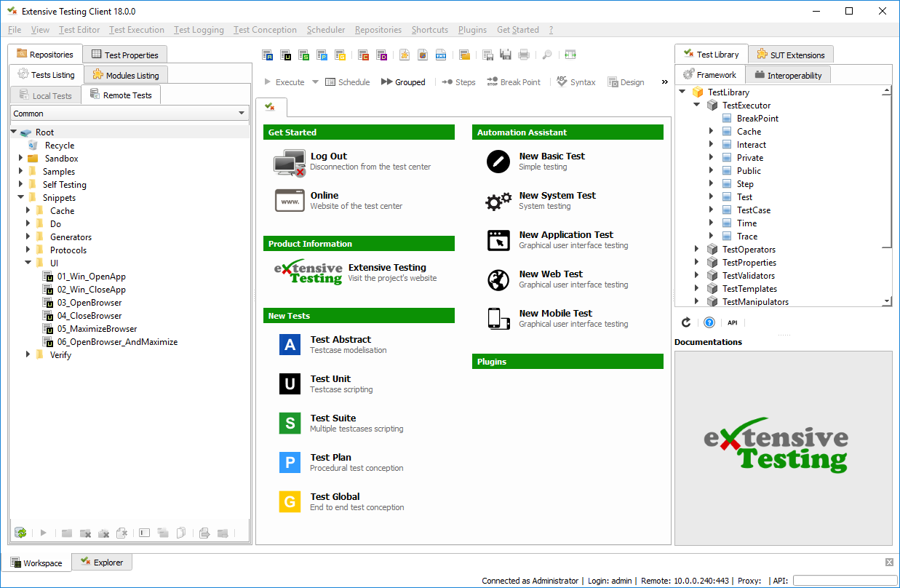Select 03_OpenBrowser test file in tree
Screen dimensions: 900x588
click(89, 303)
